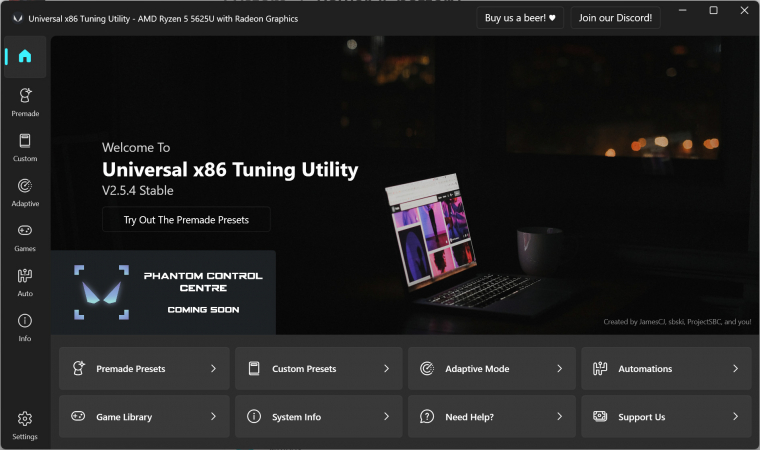Open the Premade Presets card
Viewport: 760px width, 450px height.
[x=144, y=369]
